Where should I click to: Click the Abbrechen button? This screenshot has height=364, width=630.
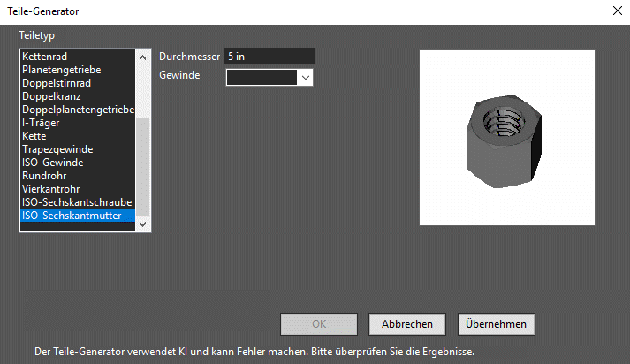(407, 324)
